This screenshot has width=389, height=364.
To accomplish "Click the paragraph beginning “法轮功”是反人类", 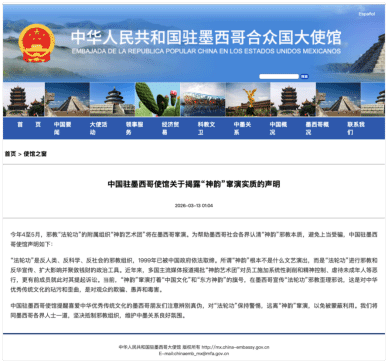I will point(194,275).
